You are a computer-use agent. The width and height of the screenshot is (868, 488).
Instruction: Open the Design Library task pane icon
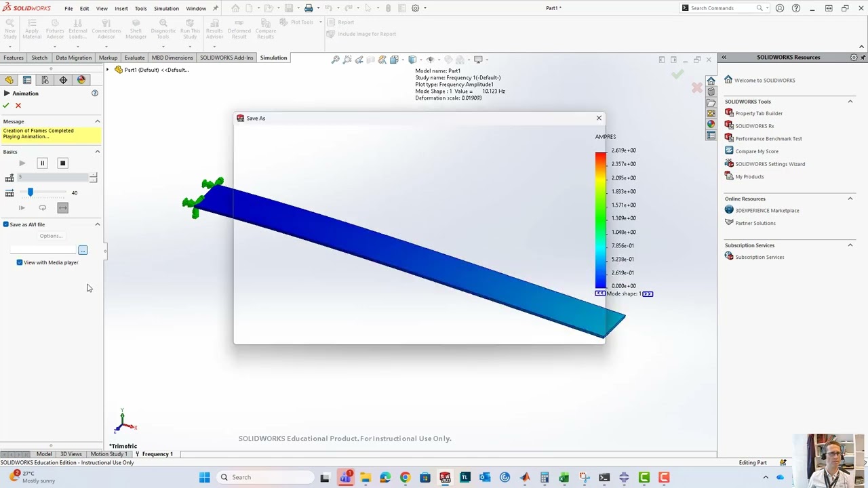click(x=711, y=91)
